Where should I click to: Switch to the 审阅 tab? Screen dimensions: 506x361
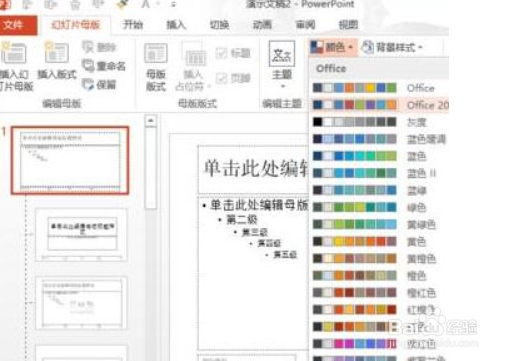click(305, 25)
